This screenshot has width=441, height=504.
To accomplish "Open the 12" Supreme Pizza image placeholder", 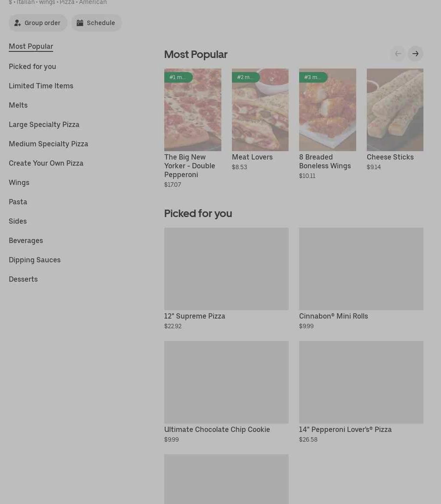I will 227,269.
